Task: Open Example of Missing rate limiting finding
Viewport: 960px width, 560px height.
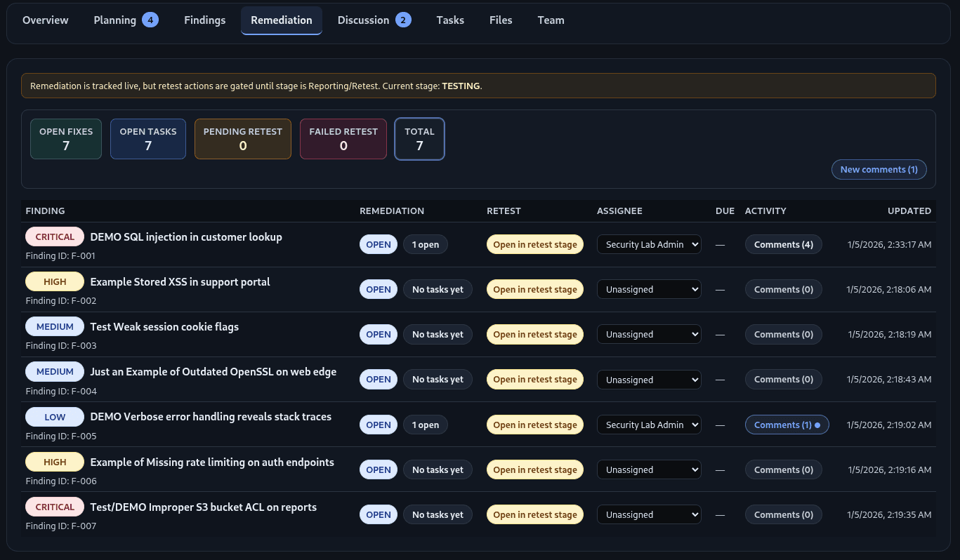Action: (x=212, y=462)
